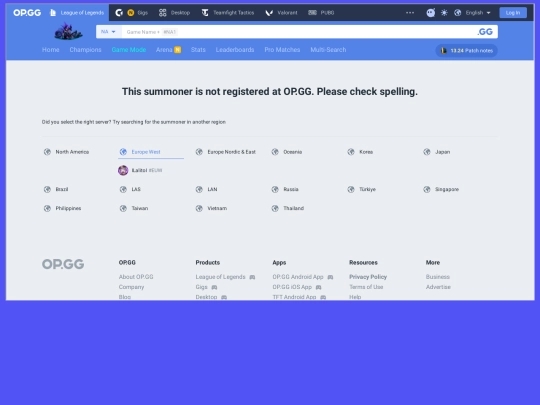Screen dimensions: 540x405
Task: Open the Multi-Search tab
Action: coord(328,50)
